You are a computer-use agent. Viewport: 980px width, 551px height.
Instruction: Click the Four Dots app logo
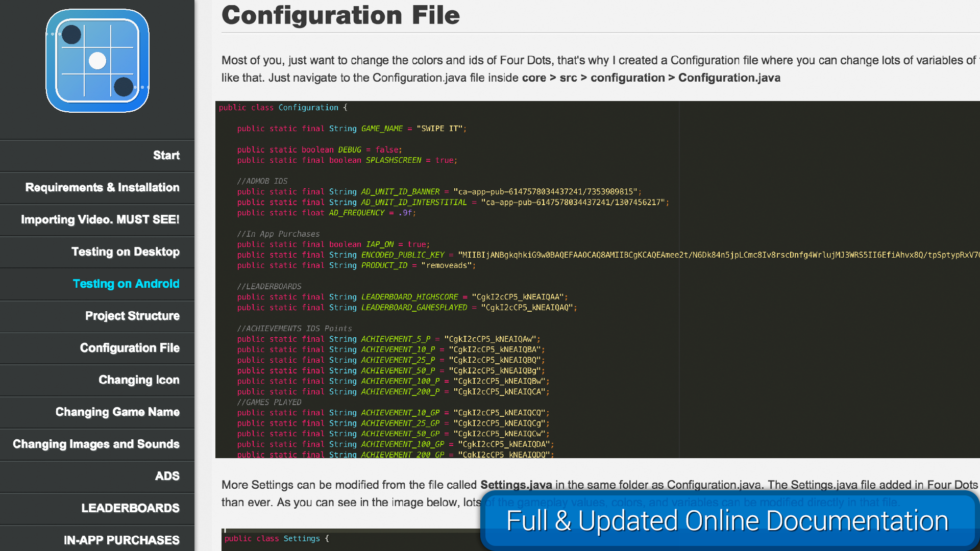pos(97,61)
